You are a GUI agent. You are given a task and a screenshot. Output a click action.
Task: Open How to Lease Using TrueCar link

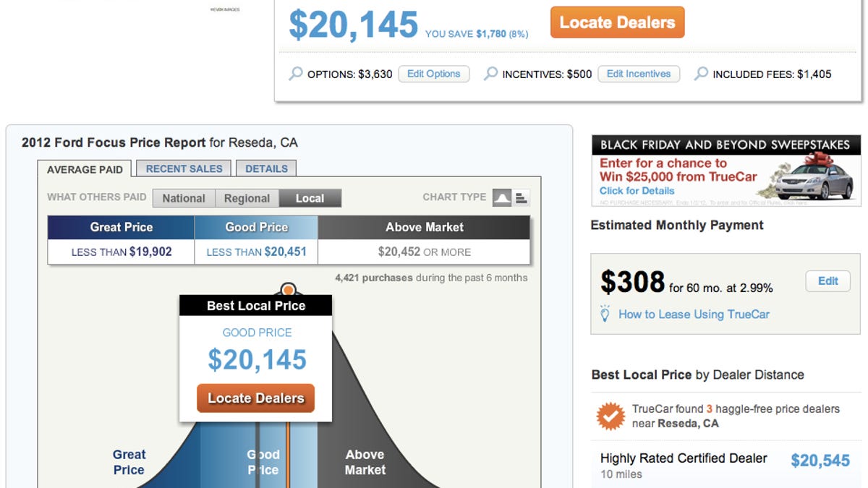[x=694, y=314]
